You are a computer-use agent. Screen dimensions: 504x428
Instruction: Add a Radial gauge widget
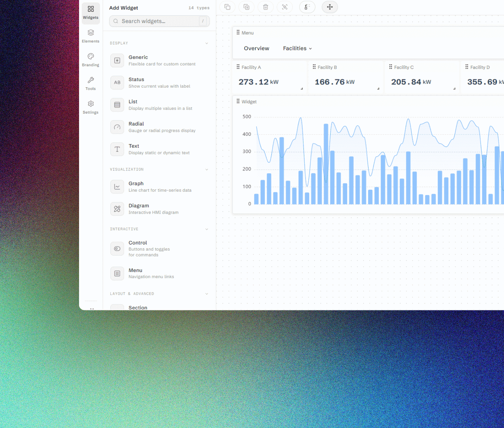tap(159, 127)
